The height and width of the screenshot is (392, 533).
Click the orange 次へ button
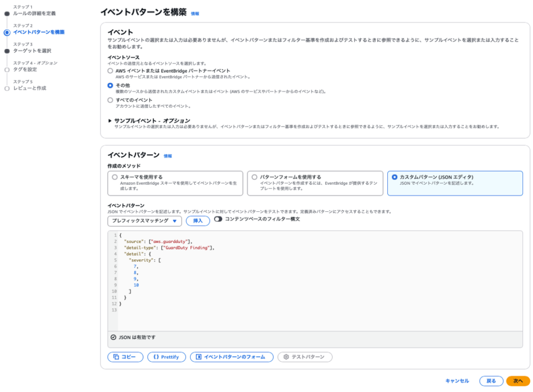tap(517, 381)
